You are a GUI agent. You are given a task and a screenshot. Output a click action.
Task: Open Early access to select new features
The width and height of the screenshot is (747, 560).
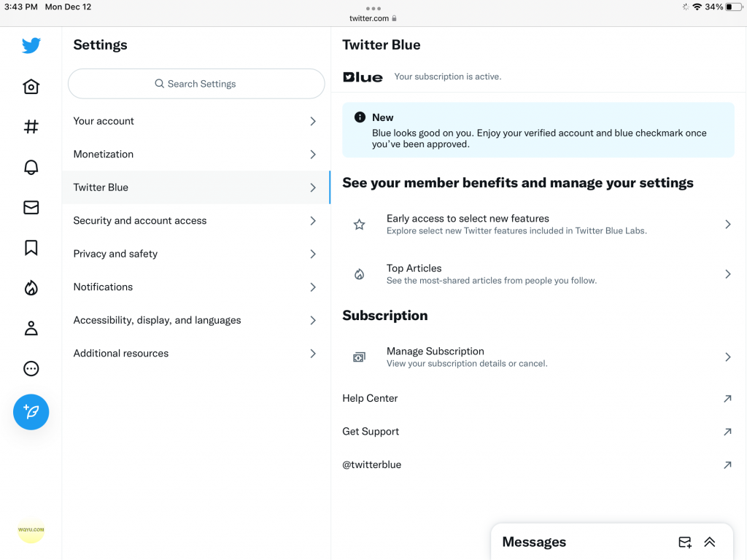(538, 225)
